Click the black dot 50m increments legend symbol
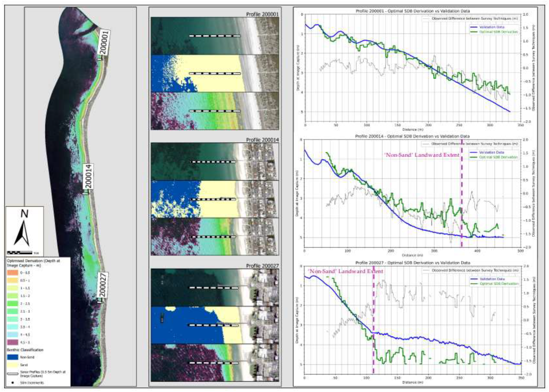This screenshot has width=549, height=392. (x=13, y=383)
